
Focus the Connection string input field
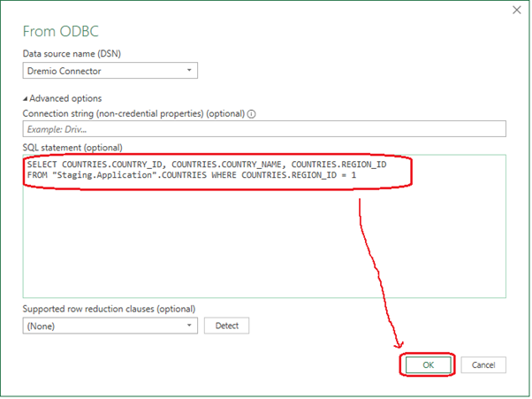click(263, 129)
